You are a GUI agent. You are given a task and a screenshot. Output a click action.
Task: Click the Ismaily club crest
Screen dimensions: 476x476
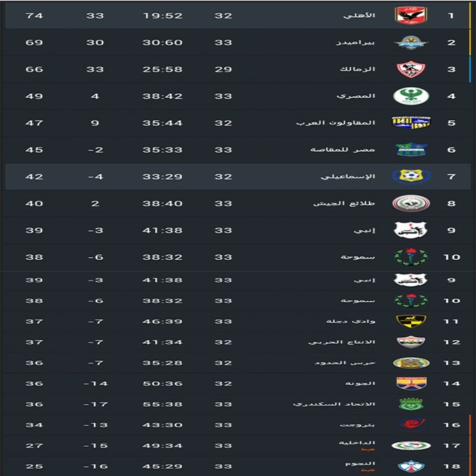(x=411, y=177)
